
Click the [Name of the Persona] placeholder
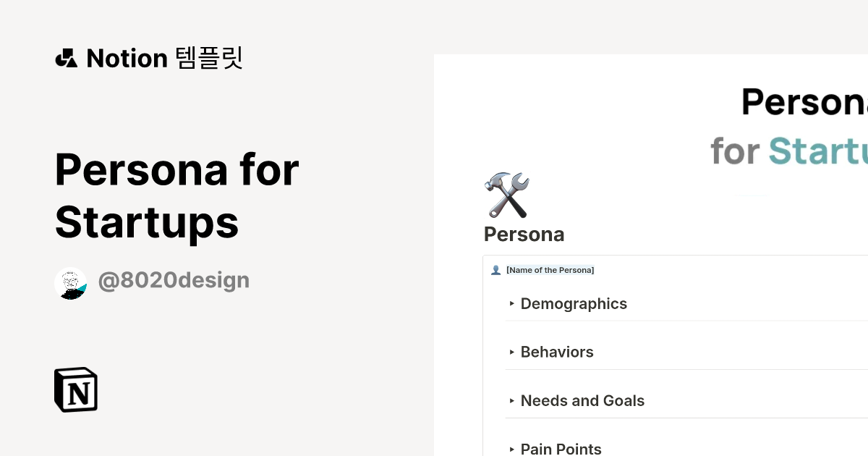[550, 269]
